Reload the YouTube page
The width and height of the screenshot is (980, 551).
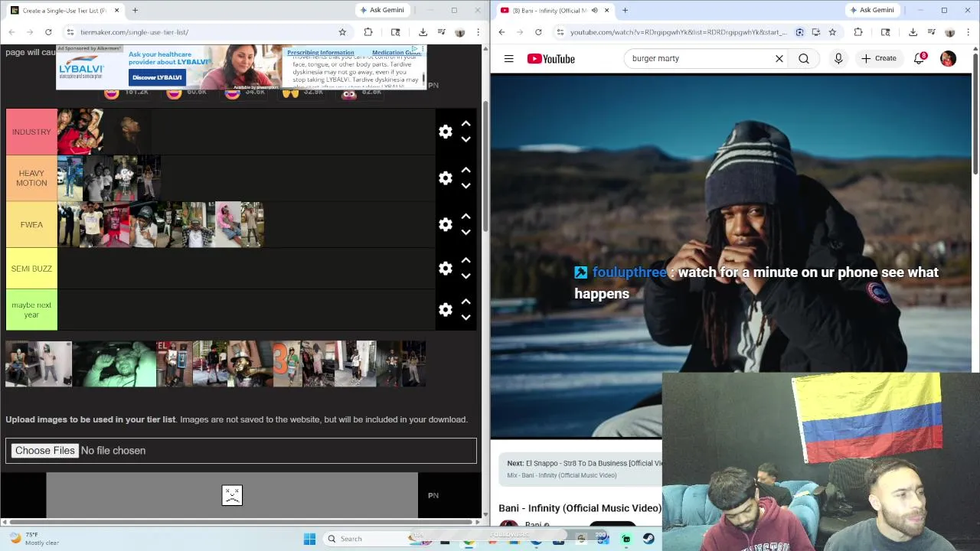point(538,32)
